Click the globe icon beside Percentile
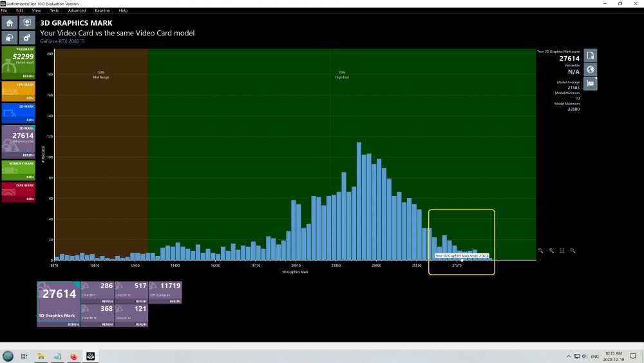This screenshot has width=644, height=363. coord(590,69)
